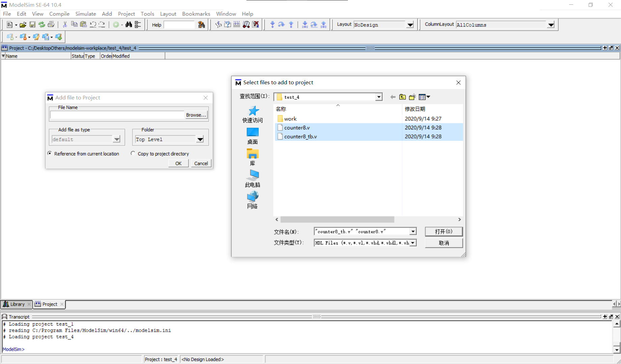Click the 名称 name column header
Screen dimensions: 621x364
(338, 109)
